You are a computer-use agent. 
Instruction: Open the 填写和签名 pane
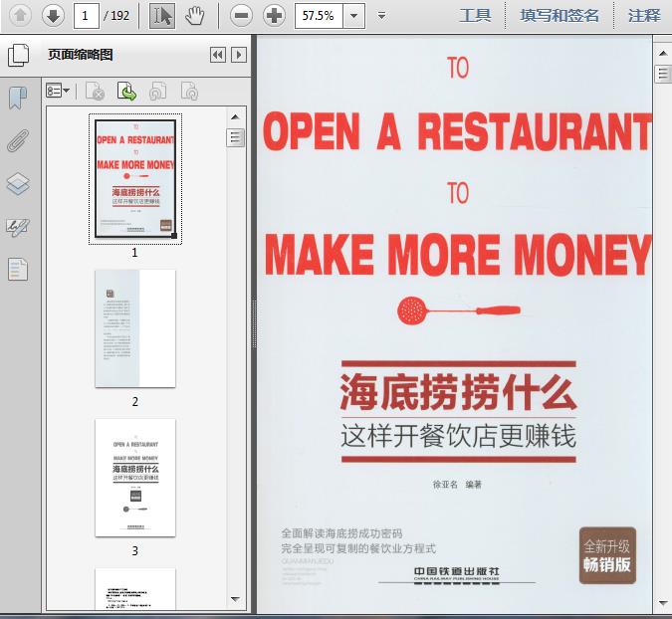(x=560, y=15)
